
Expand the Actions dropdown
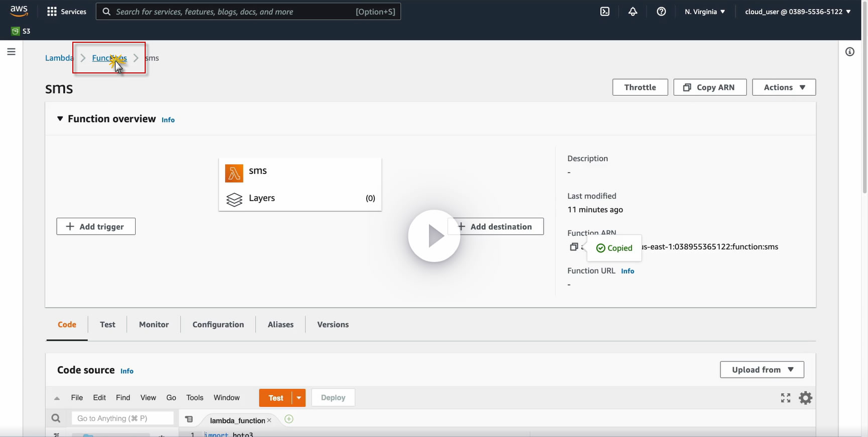coord(784,88)
